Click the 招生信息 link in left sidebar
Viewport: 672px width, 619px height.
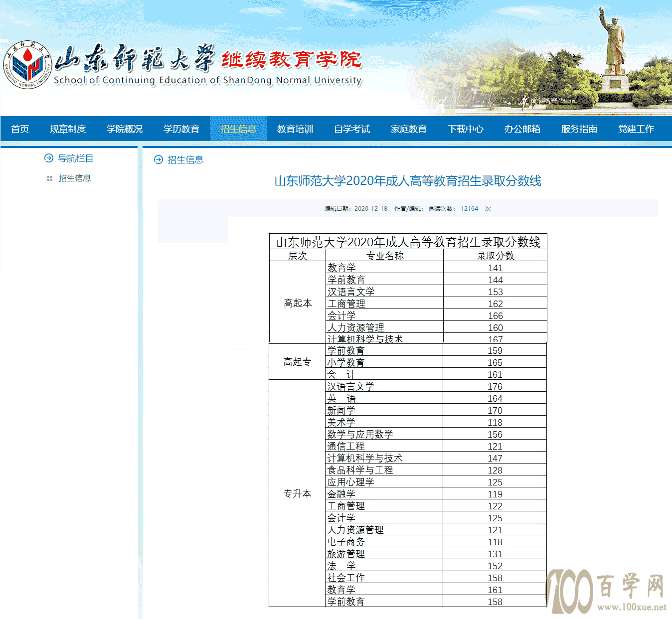click(75, 178)
